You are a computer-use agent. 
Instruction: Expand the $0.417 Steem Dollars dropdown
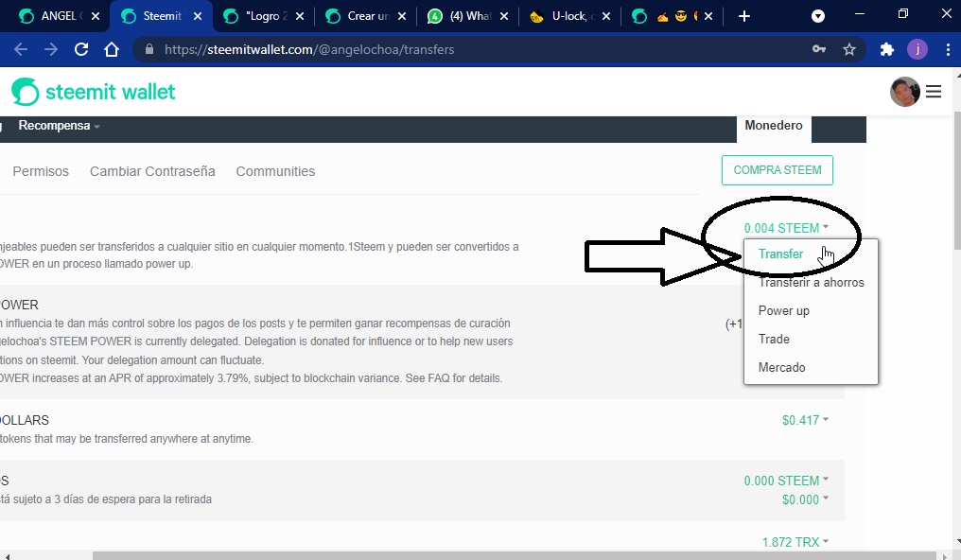pos(805,420)
